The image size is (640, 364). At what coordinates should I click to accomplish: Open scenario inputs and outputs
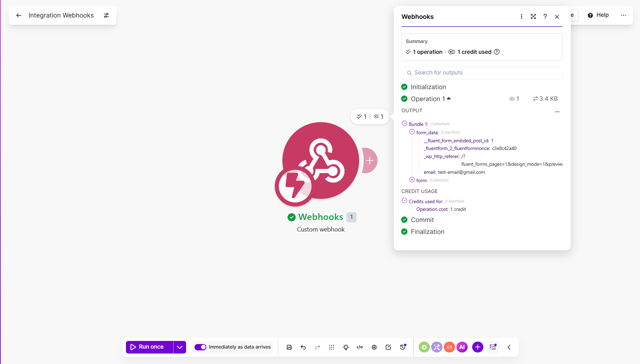360,347
